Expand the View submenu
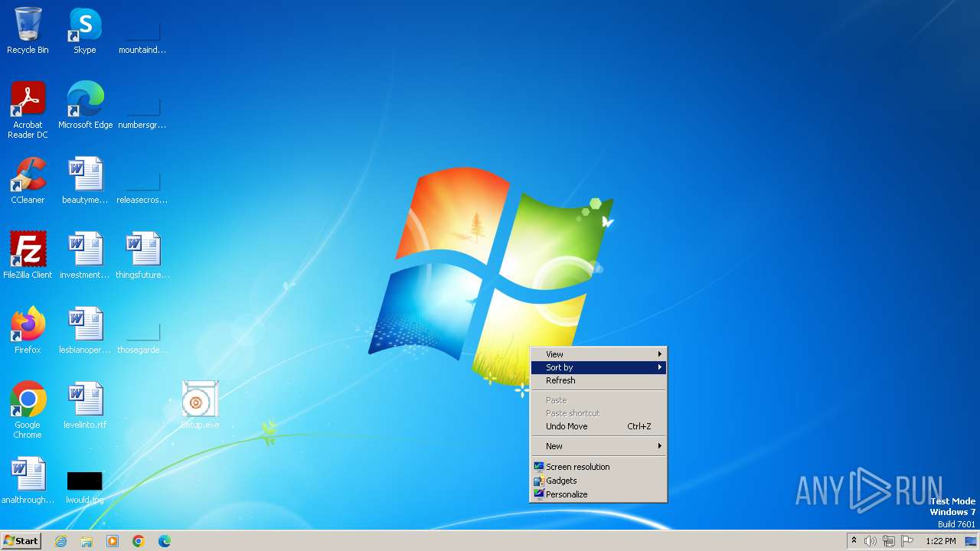 coord(598,354)
